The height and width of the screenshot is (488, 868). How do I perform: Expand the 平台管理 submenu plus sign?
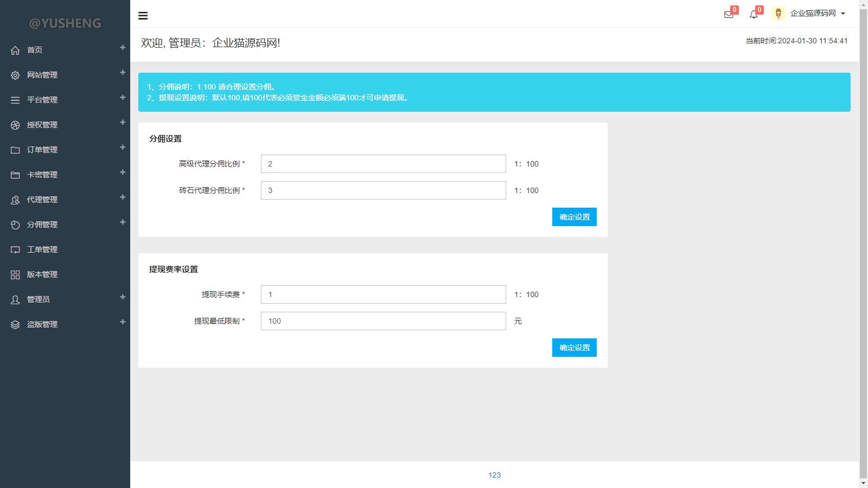click(x=123, y=98)
